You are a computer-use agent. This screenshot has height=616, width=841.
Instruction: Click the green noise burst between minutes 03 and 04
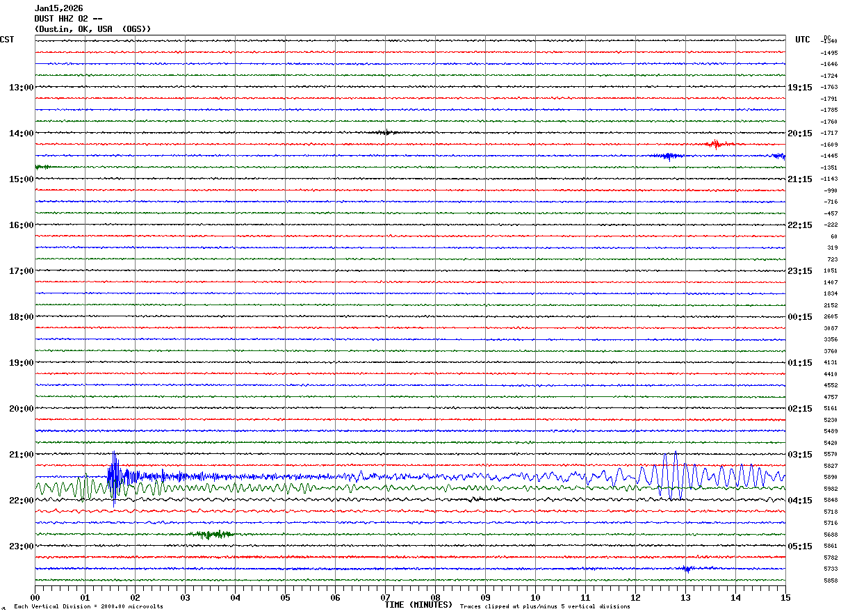tap(212, 534)
